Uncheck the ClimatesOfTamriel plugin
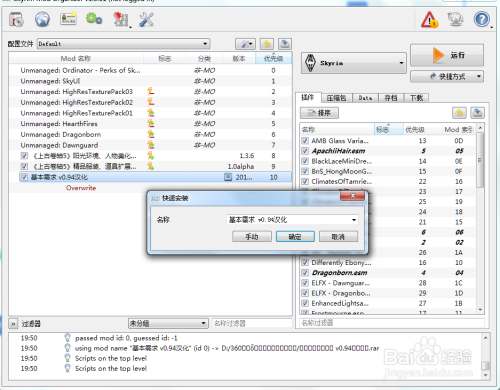 (x=305, y=181)
